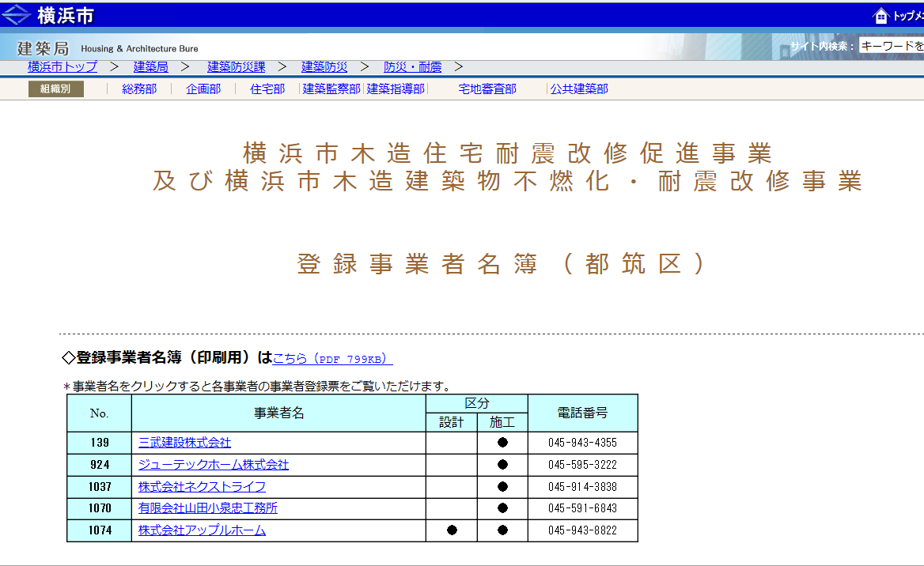Image resolution: width=924 pixels, height=566 pixels.
Task: Click the Yokohama city logo icon
Action: [16, 15]
